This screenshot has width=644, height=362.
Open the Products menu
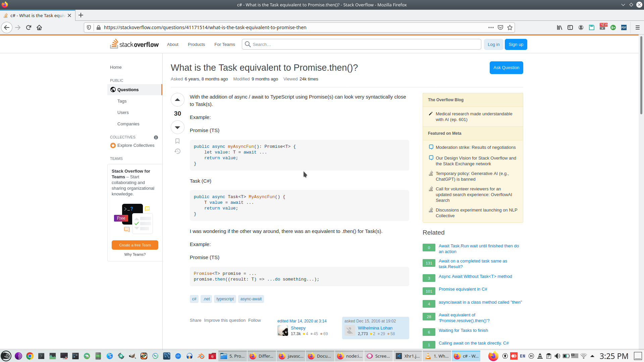(x=196, y=45)
